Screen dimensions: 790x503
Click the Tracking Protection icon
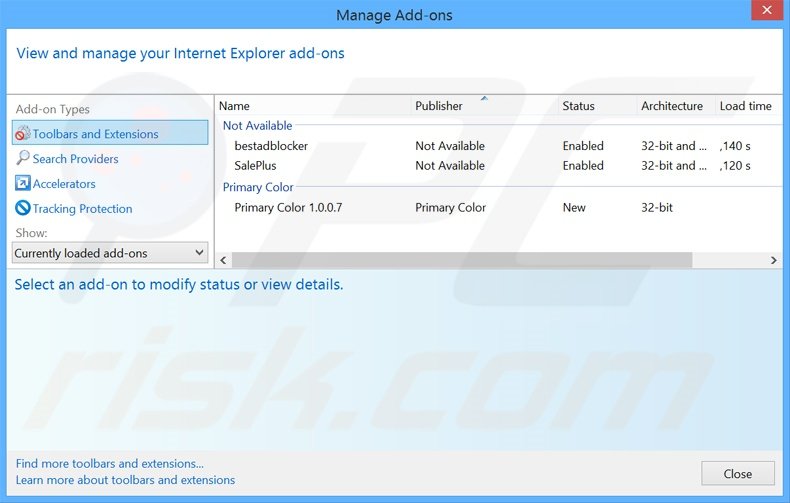click(23, 209)
